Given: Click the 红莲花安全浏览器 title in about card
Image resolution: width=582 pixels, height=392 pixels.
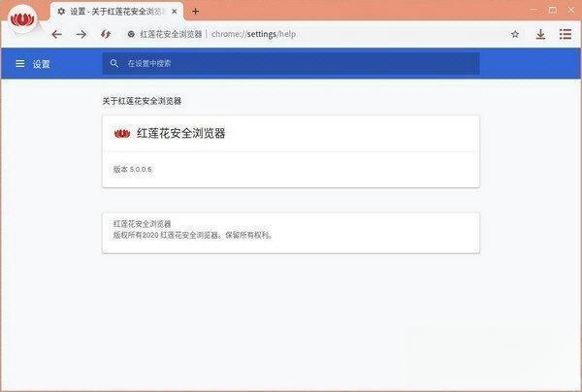Looking at the screenshot, I should coord(180,133).
